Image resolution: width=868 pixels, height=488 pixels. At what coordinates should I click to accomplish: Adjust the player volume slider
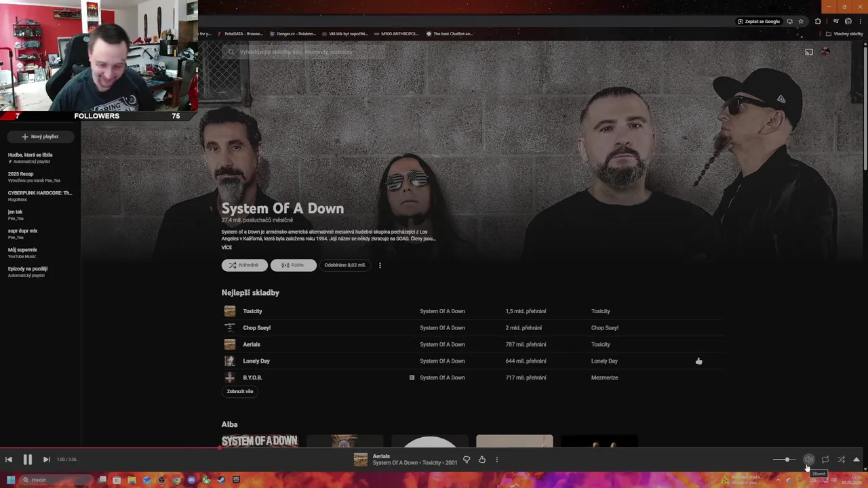point(784,460)
